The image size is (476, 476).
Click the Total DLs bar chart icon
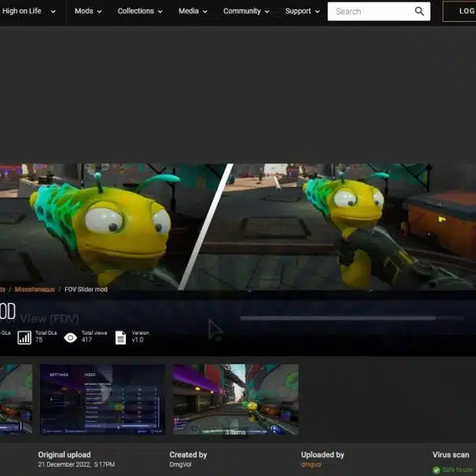tap(24, 338)
